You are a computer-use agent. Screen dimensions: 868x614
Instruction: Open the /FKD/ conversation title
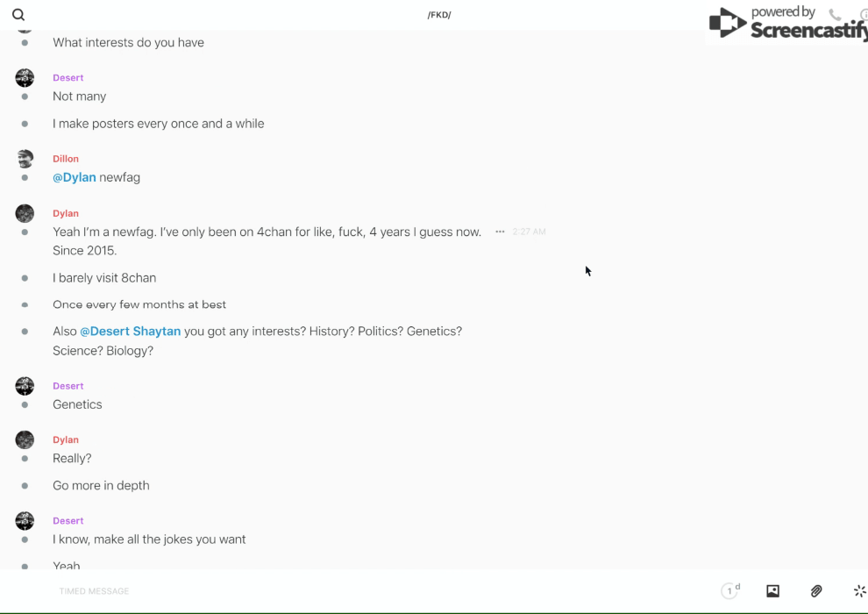point(438,15)
